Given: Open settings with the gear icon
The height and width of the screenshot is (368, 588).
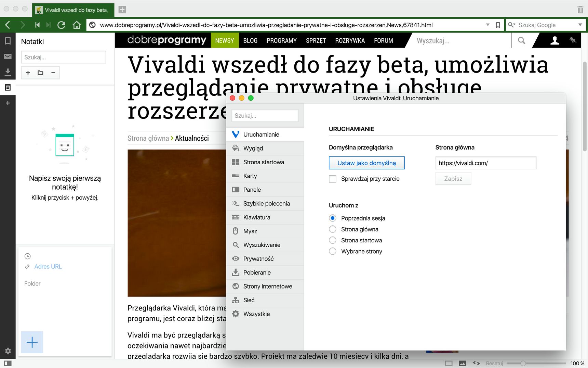Looking at the screenshot, I should pyautogui.click(x=8, y=351).
